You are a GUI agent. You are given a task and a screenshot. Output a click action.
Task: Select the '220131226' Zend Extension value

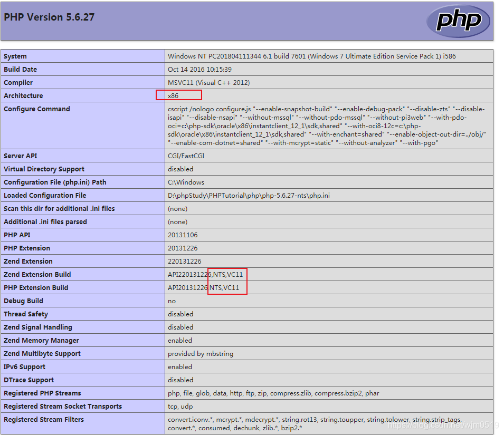(185, 262)
